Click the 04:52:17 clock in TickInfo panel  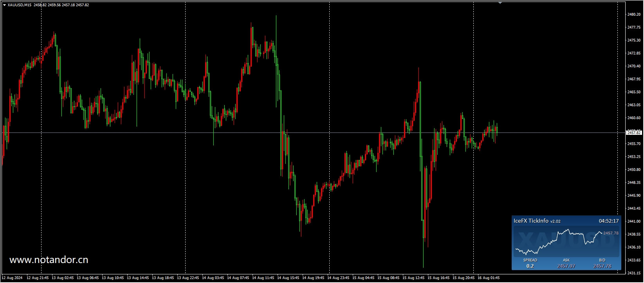tap(609, 221)
